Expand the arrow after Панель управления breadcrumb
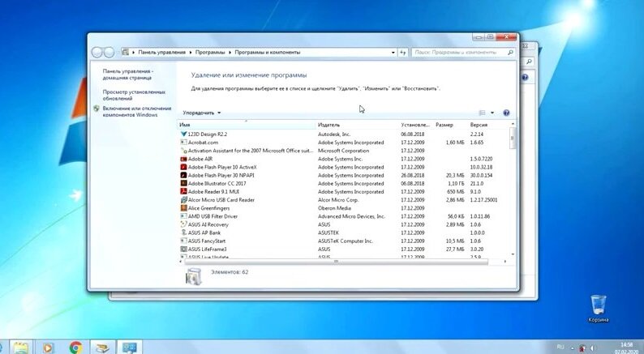The height and width of the screenshot is (354, 644). 190,53
